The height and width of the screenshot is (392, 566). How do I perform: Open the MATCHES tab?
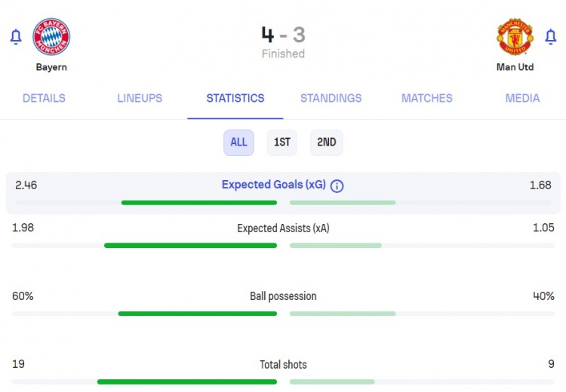[426, 98]
